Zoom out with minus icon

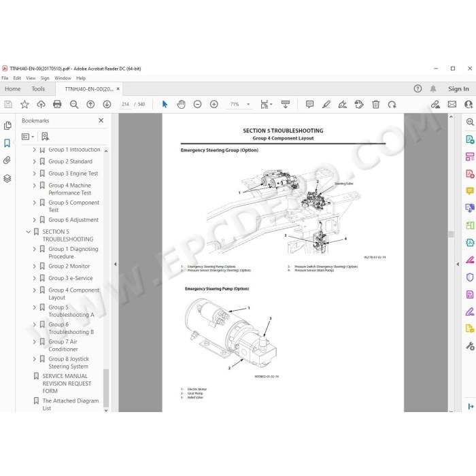tap(198, 105)
